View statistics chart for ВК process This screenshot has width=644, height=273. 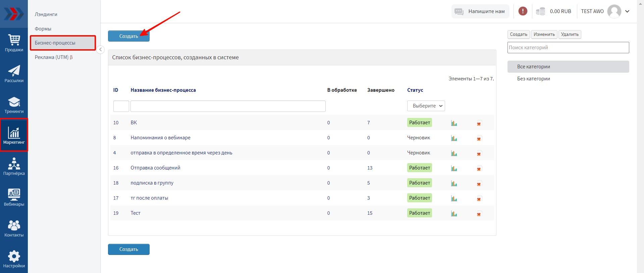(x=454, y=123)
